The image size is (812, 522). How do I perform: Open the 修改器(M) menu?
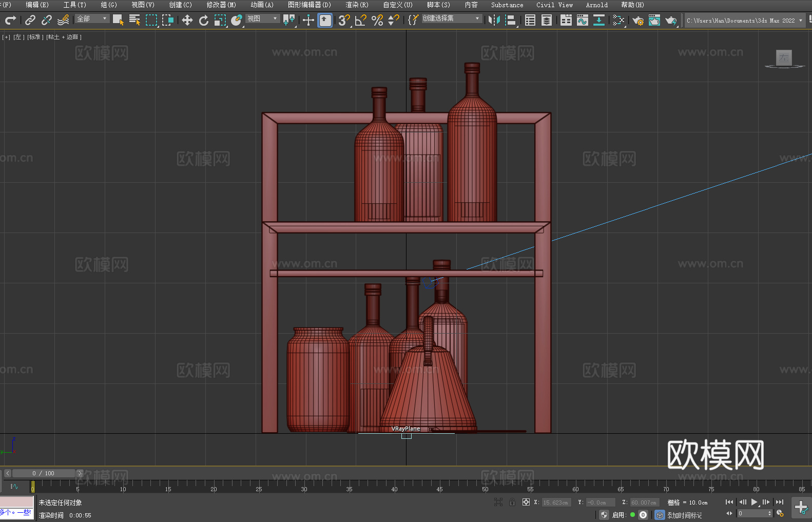[221, 5]
